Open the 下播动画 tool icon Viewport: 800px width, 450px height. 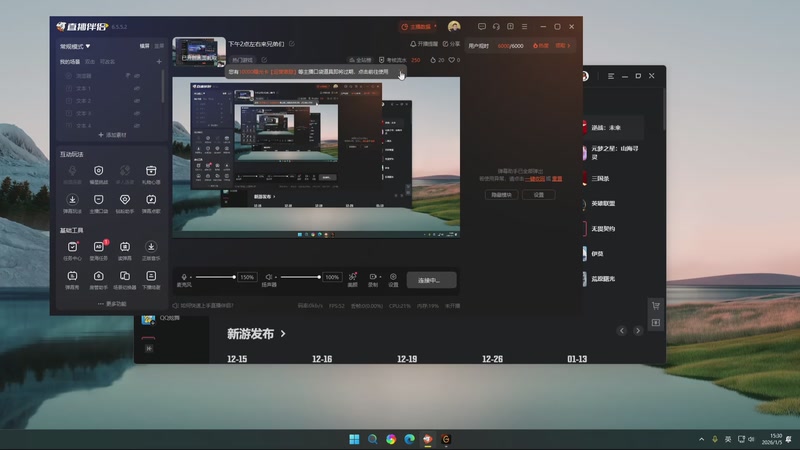(x=151, y=276)
